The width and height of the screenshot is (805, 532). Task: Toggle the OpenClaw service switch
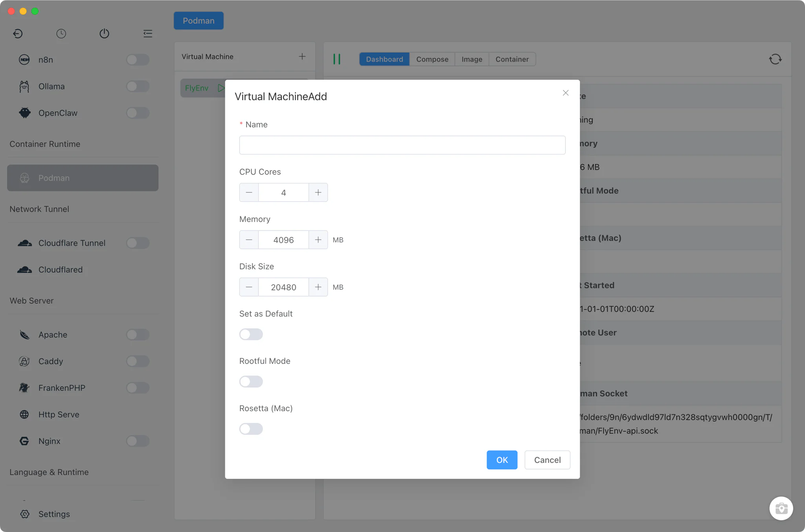coord(138,113)
